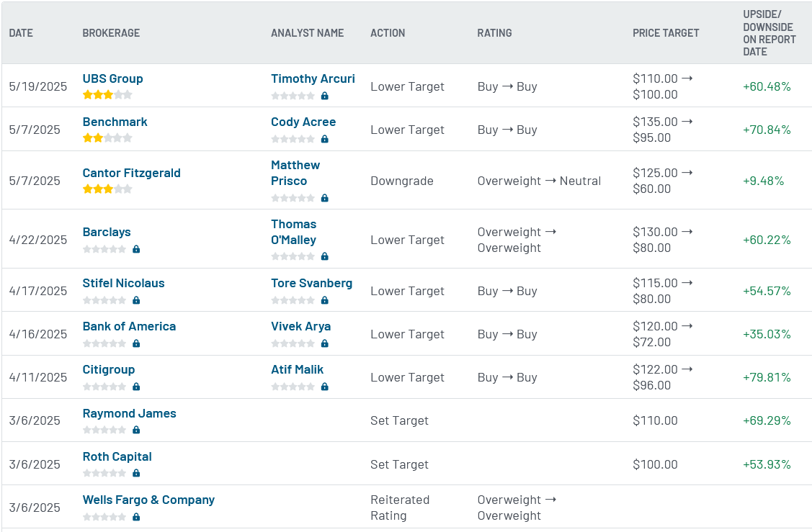Open analyst Timothy Arcuri's profile
This screenshot has height=532, width=812.
313,78
